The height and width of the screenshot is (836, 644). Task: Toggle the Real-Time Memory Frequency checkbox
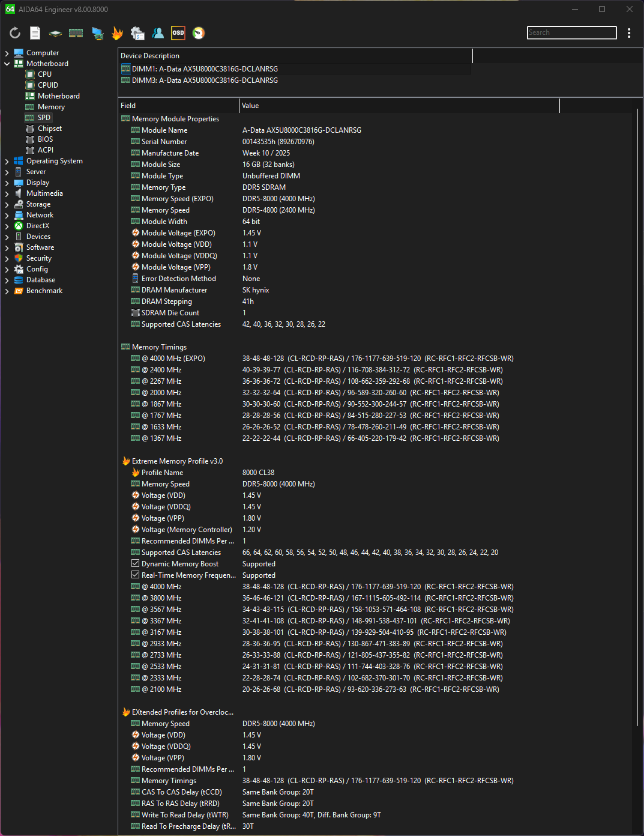click(136, 575)
